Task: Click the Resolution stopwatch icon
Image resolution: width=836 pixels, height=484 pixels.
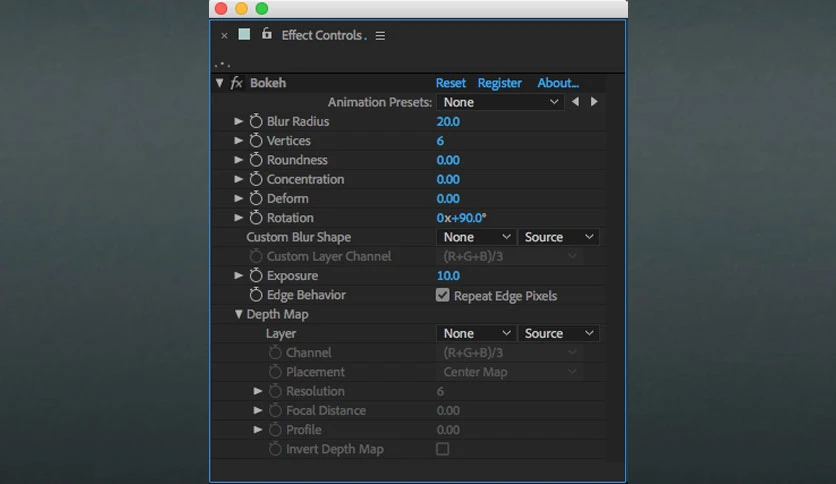Action: [275, 391]
